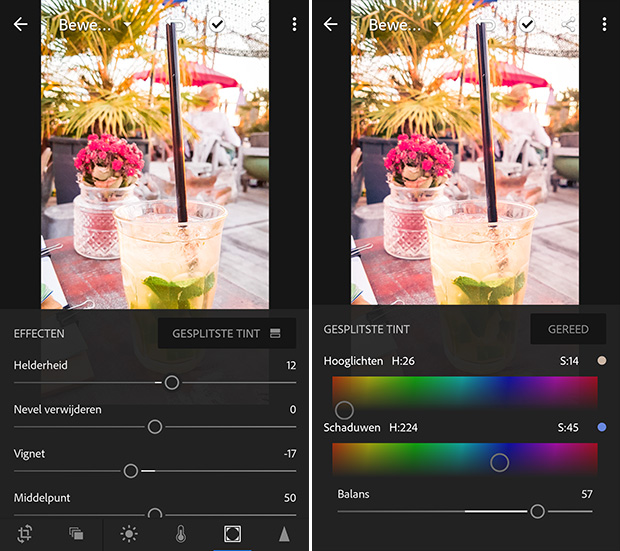Tap the EFFECTEN panel heading
Viewport: 620px width, 551px height.
(39, 333)
